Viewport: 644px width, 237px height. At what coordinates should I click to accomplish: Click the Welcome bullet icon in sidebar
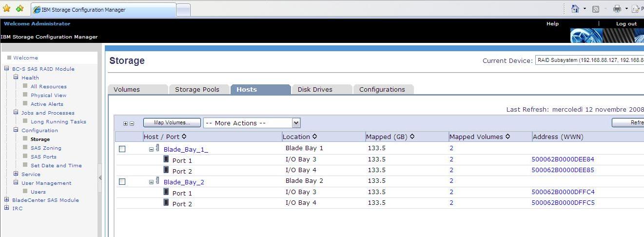[x=9, y=58]
